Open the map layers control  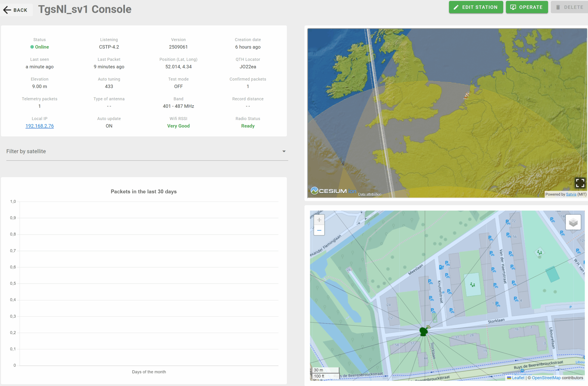pos(573,222)
